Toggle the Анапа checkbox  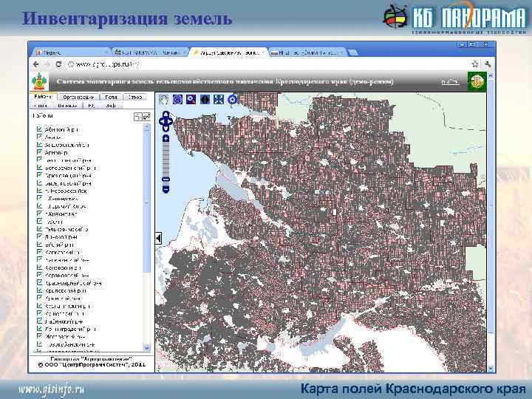pyautogui.click(x=39, y=137)
